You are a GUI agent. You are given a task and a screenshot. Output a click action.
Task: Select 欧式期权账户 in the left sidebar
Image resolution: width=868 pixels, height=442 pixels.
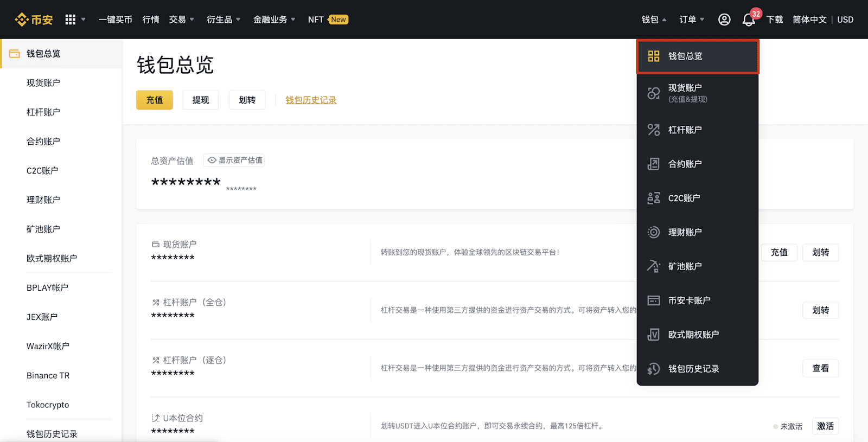click(x=61, y=259)
